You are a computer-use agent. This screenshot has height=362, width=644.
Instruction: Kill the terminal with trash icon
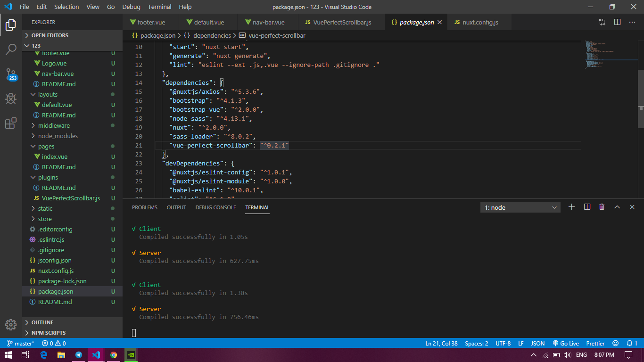[x=602, y=207]
